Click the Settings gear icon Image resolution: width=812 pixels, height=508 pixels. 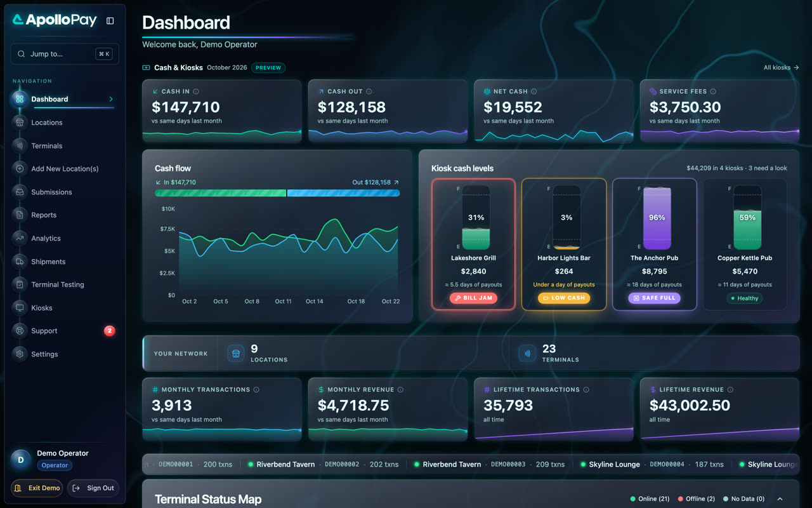coord(20,354)
